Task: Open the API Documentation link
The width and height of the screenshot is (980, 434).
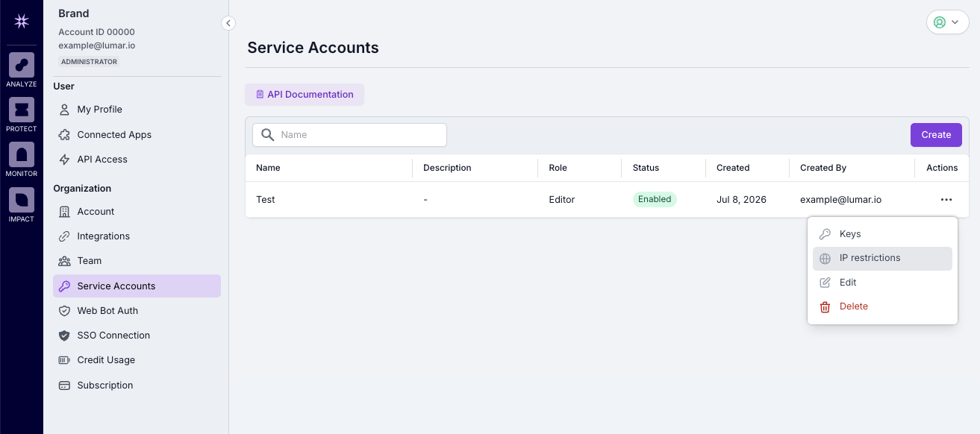Action: pyautogui.click(x=305, y=95)
